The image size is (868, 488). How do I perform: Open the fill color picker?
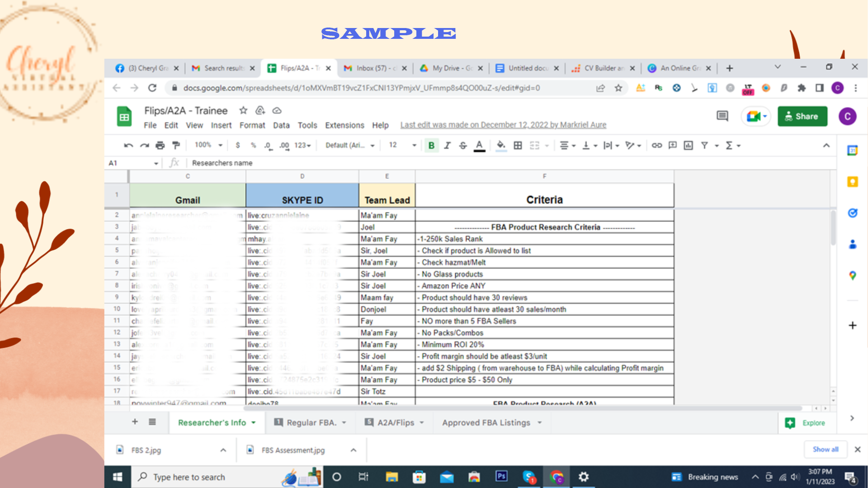pos(500,145)
